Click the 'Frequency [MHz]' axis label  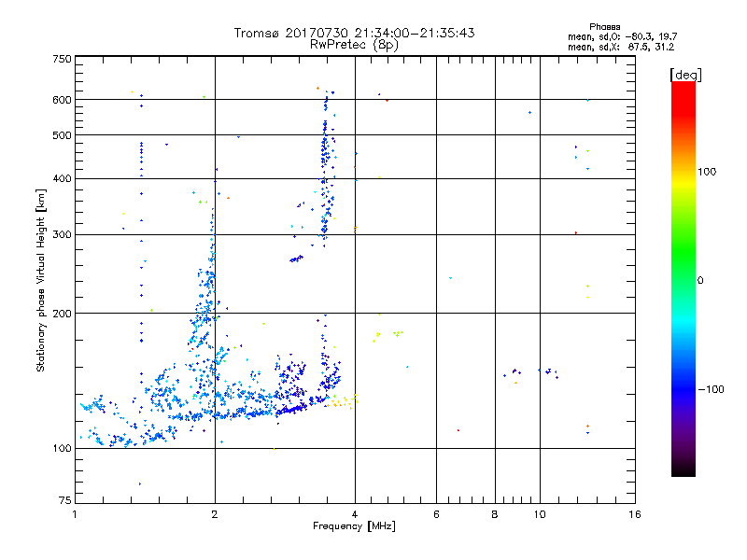pos(354,525)
